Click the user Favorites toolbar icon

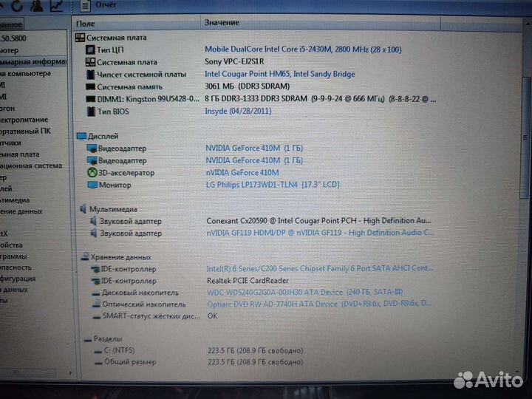pos(36,6)
